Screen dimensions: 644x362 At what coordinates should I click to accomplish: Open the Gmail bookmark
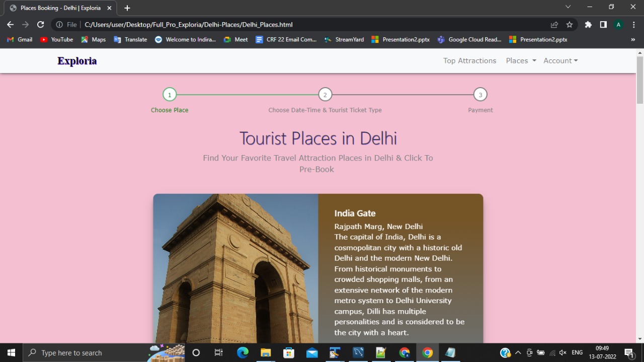point(20,39)
